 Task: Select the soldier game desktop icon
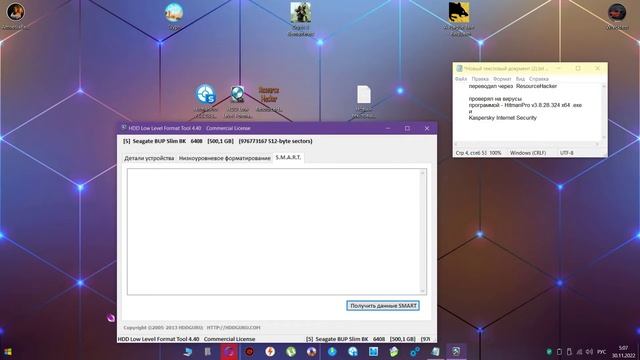click(301, 12)
